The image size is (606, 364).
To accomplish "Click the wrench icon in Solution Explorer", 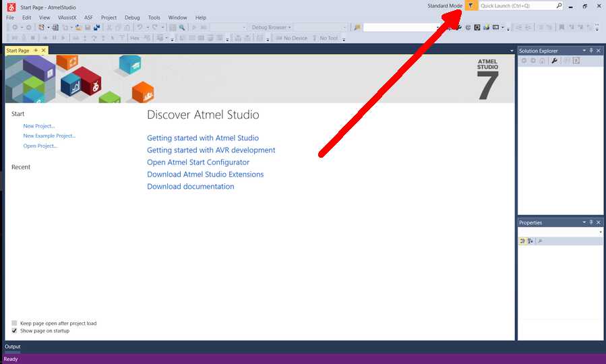I will (x=554, y=61).
